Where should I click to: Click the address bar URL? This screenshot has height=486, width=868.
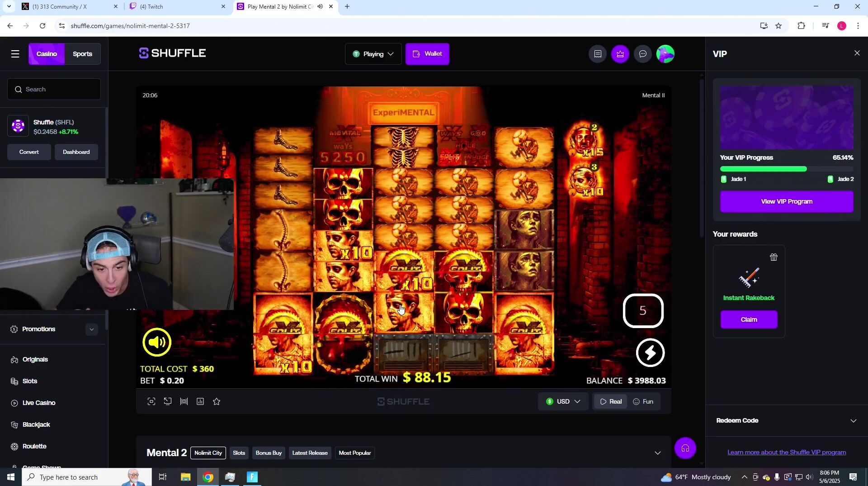click(130, 26)
